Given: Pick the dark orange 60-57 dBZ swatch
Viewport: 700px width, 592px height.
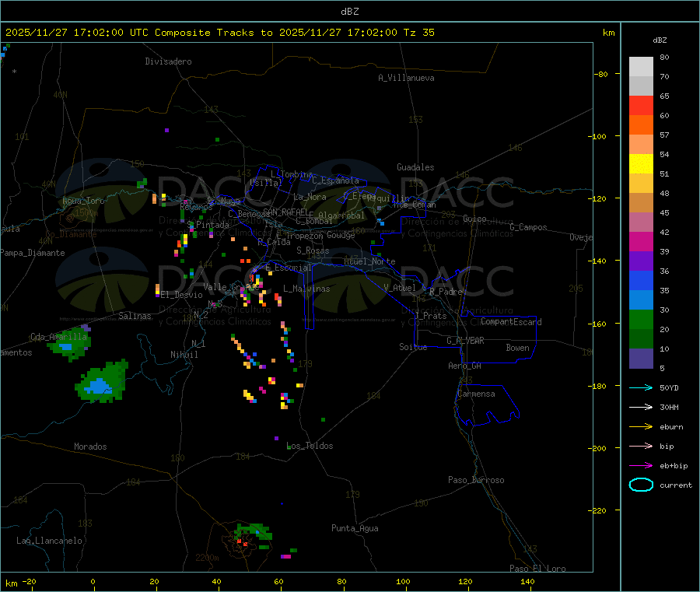Looking at the screenshot, I should tap(641, 125).
